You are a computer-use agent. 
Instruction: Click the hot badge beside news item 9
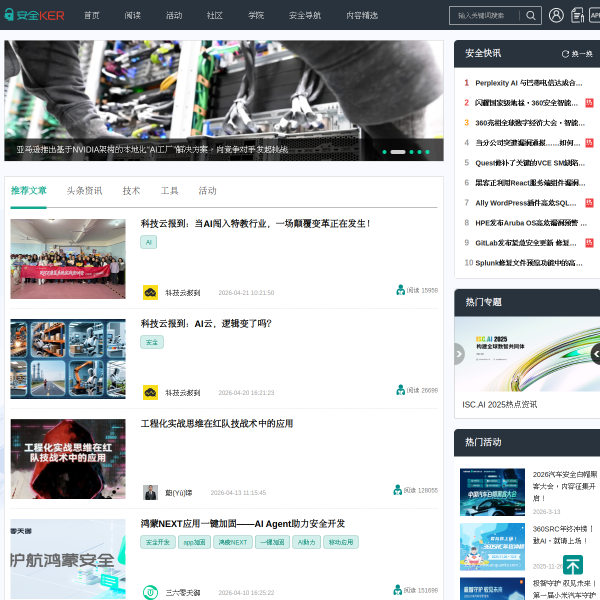coord(589,243)
